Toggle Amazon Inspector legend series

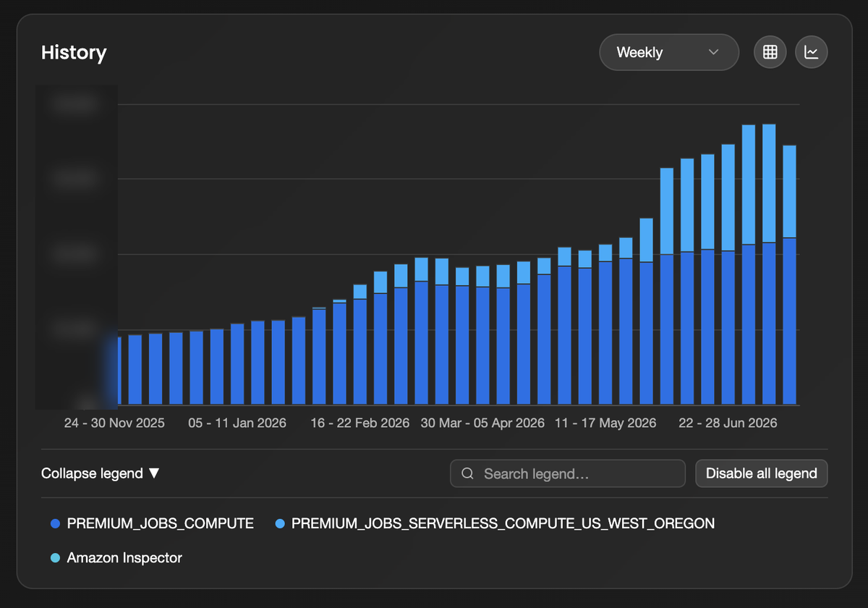point(124,558)
